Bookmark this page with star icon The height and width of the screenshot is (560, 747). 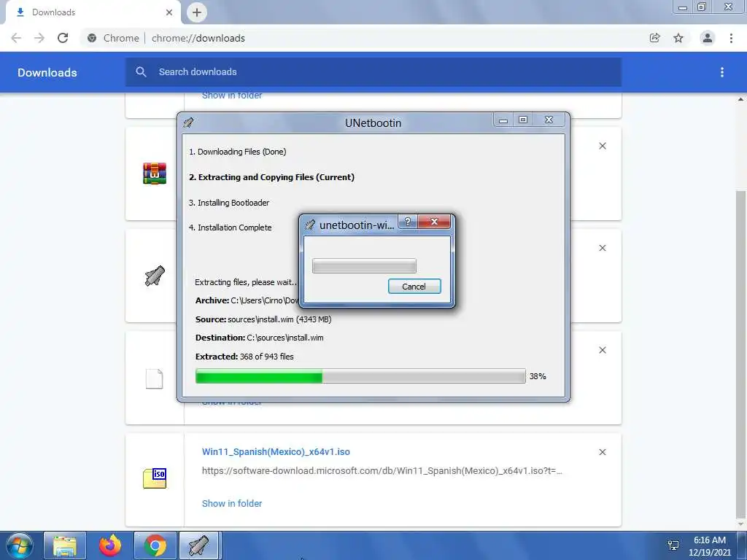click(678, 38)
